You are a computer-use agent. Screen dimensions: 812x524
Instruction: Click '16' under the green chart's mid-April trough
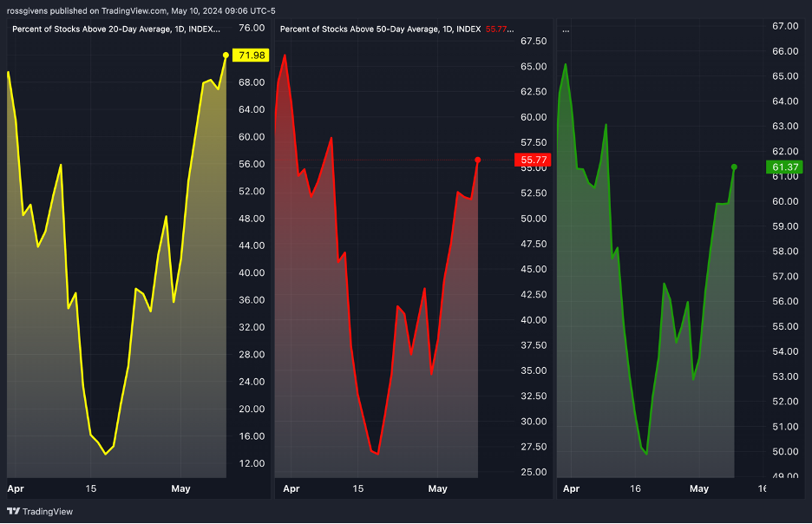coord(635,488)
